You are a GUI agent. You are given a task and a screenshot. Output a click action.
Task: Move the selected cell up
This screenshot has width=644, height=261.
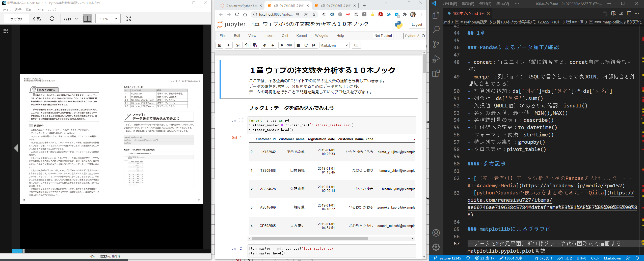[264, 45]
